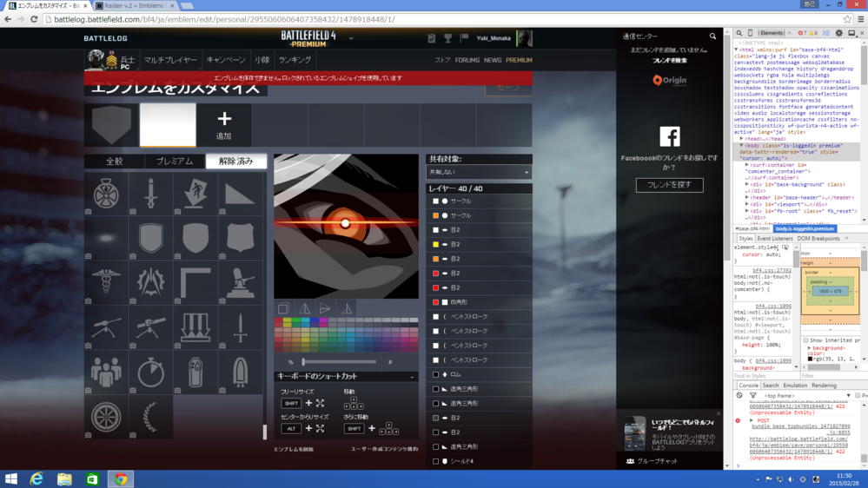Open the 共有対象 sharing dropdown

pos(479,172)
